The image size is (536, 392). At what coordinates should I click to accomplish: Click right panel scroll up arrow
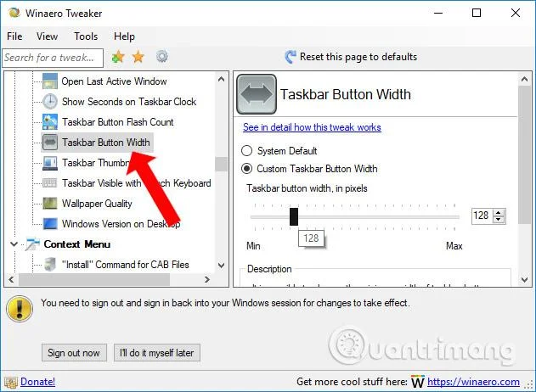[524, 80]
